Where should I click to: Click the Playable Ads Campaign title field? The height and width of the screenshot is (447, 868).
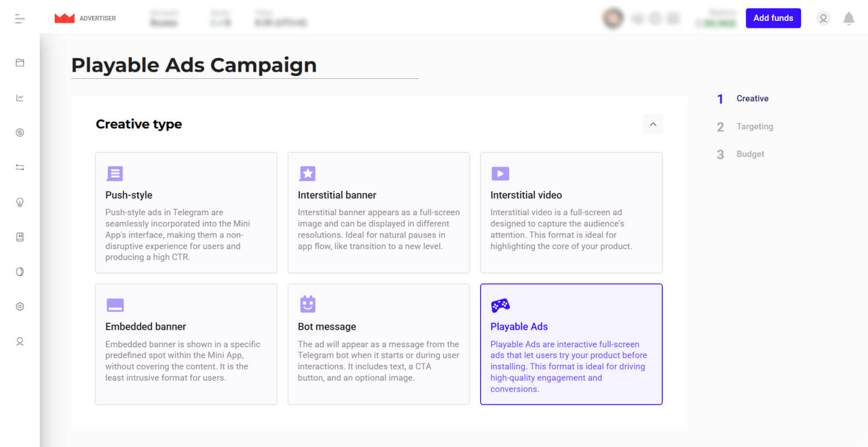(244, 65)
